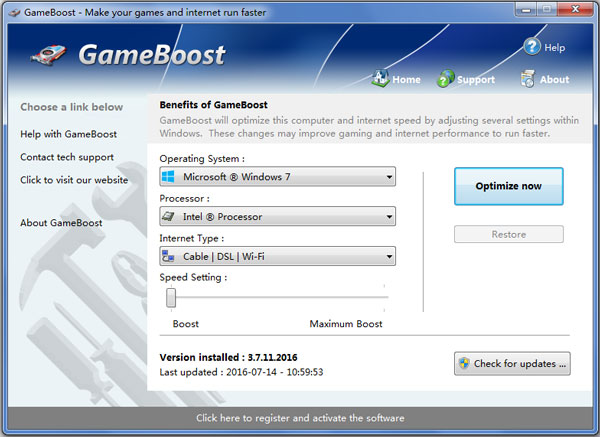
Task: Click the GameBoost graphics card logo
Action: click(48, 55)
